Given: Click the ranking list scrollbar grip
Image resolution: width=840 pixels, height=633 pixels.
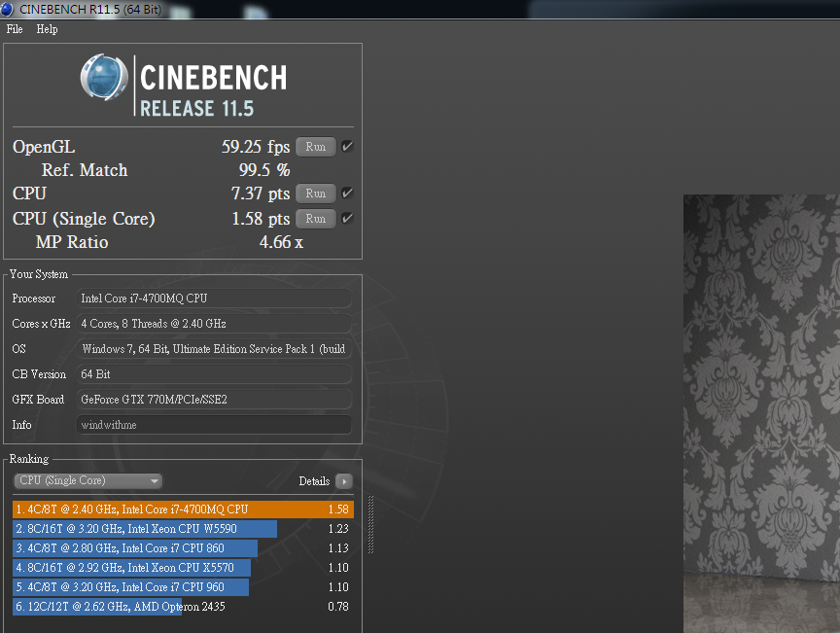Looking at the screenshot, I should pyautogui.click(x=370, y=525).
